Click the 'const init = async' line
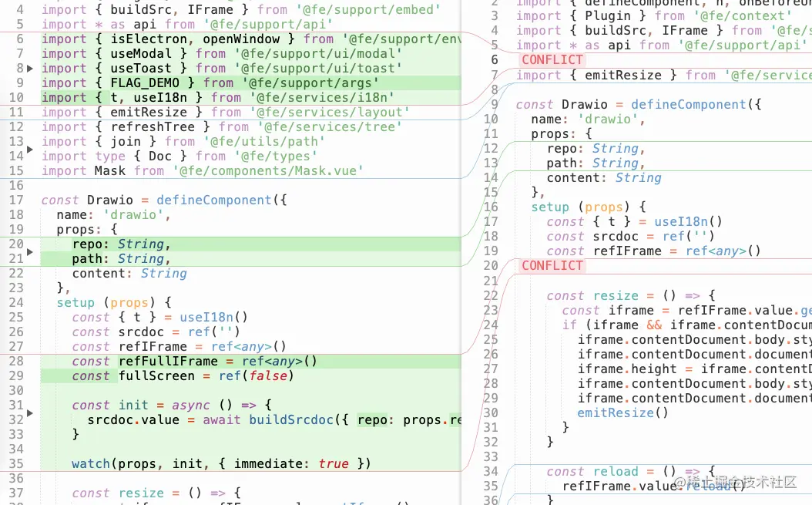Viewport: 812px width, 505px height. click(171, 406)
